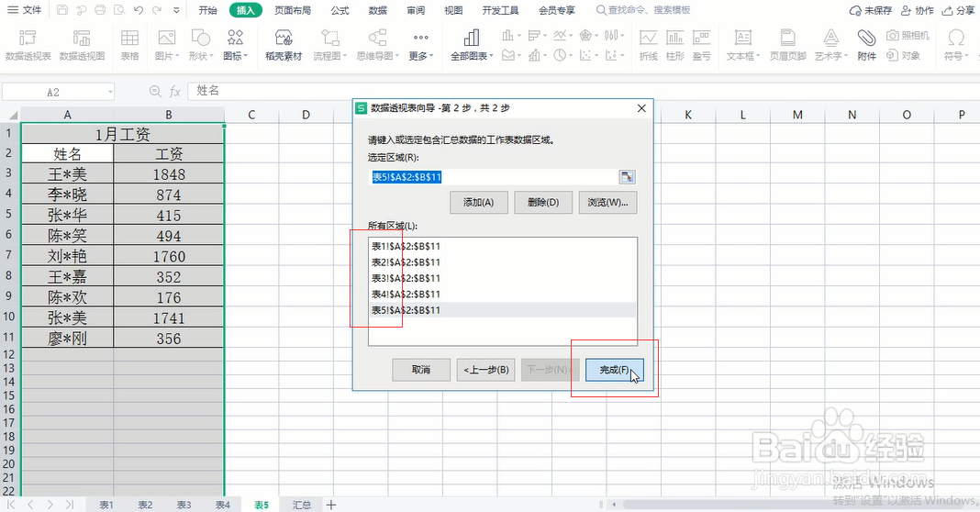980x512 pixels.
Task: Click the save icon in quick access toolbar
Action: click(x=61, y=10)
